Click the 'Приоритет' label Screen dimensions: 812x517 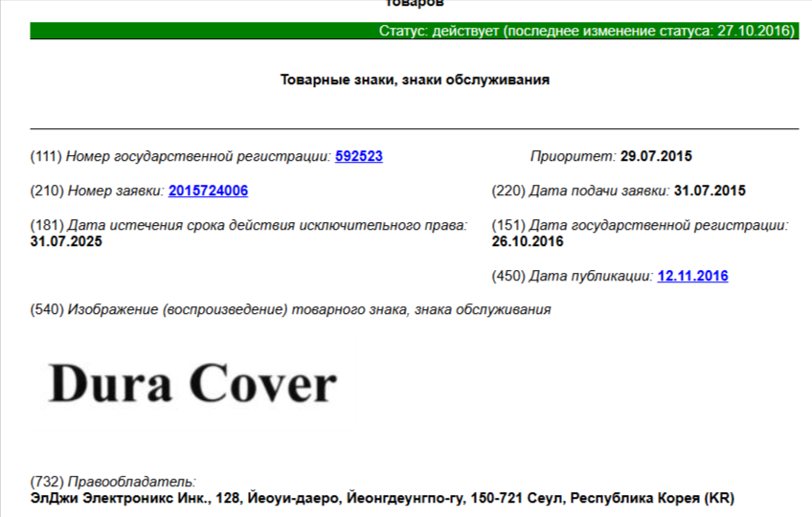coord(573,156)
